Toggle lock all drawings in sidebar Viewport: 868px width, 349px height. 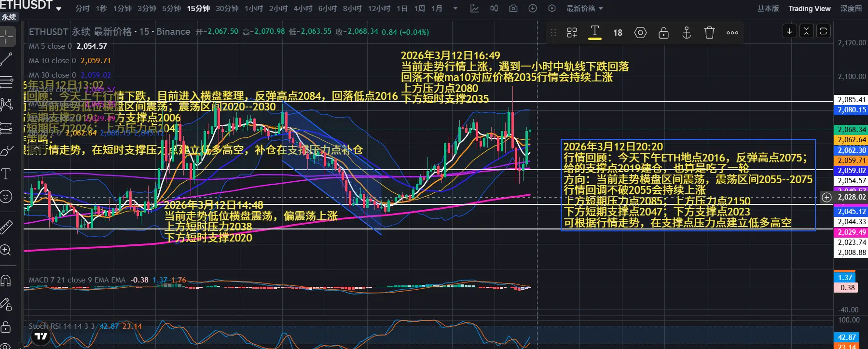[x=6, y=327]
